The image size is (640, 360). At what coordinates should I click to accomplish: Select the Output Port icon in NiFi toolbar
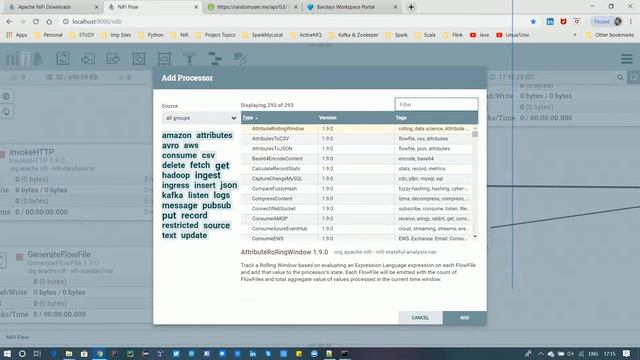tap(113, 58)
